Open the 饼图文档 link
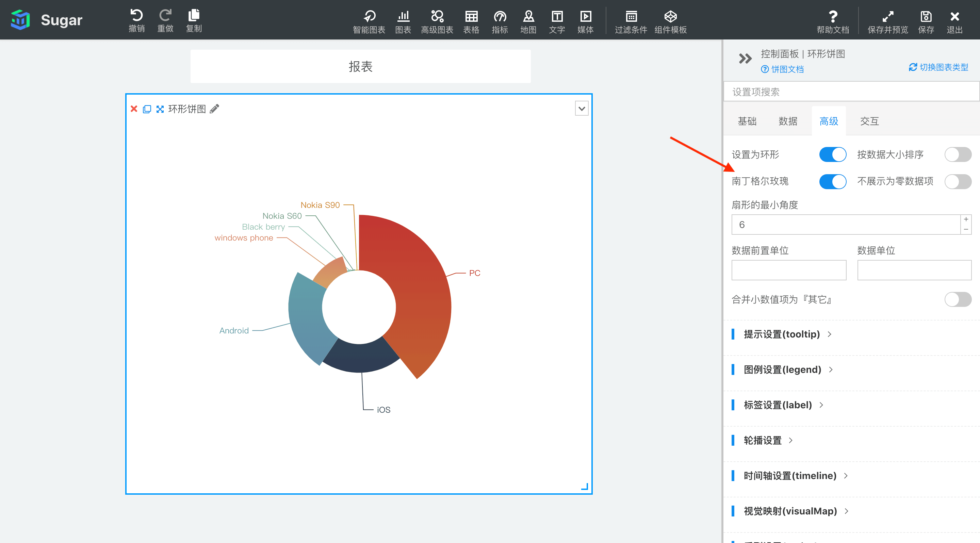Screen dimensions: 980x543 click(x=782, y=69)
